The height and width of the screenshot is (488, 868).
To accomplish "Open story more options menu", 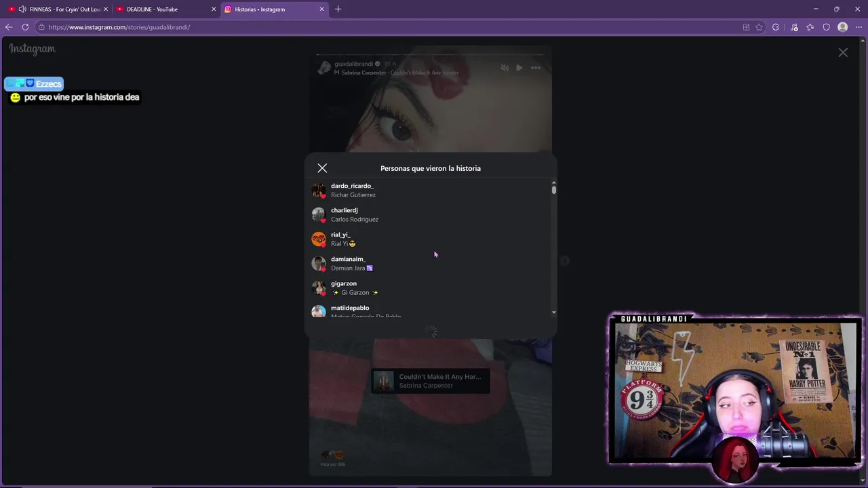I will (536, 68).
